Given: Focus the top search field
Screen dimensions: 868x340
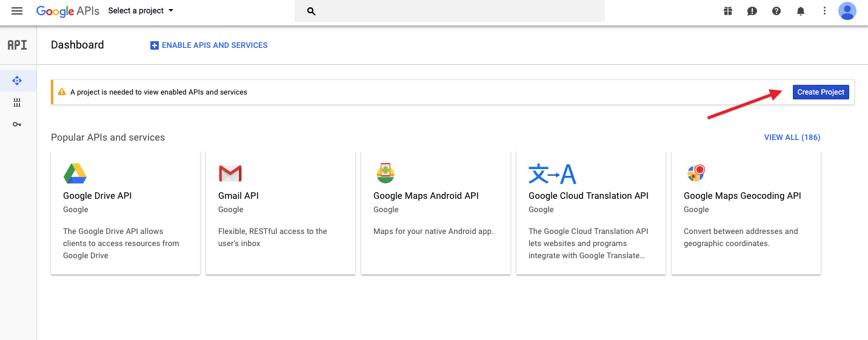Looking at the screenshot, I should (450, 11).
